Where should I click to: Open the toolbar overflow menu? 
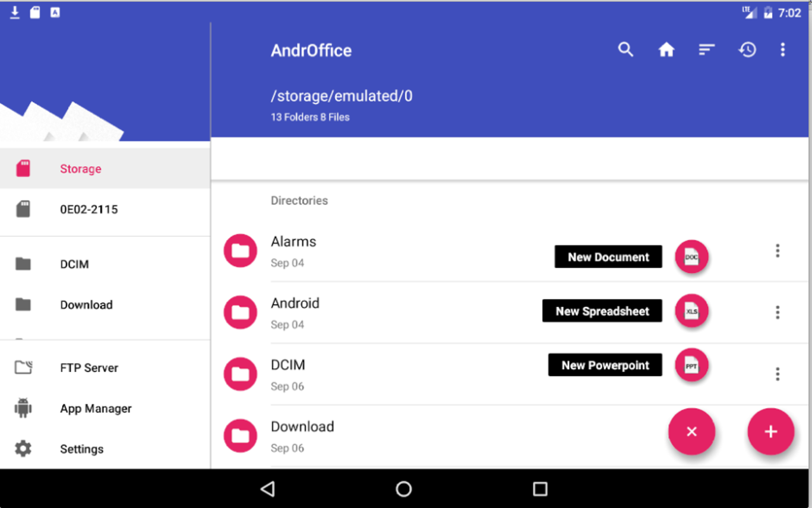point(783,50)
